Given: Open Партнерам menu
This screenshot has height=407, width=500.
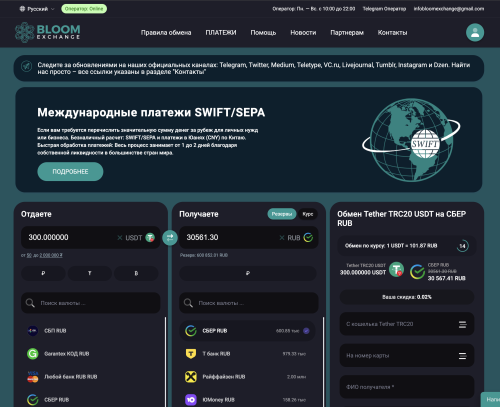Looking at the screenshot, I should coord(347,33).
